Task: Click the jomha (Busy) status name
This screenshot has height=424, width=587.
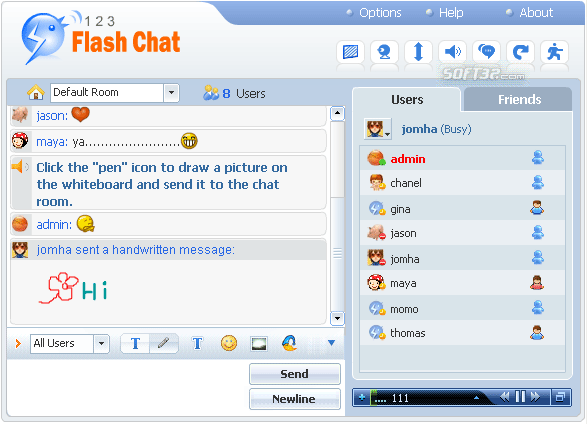Action: click(437, 129)
